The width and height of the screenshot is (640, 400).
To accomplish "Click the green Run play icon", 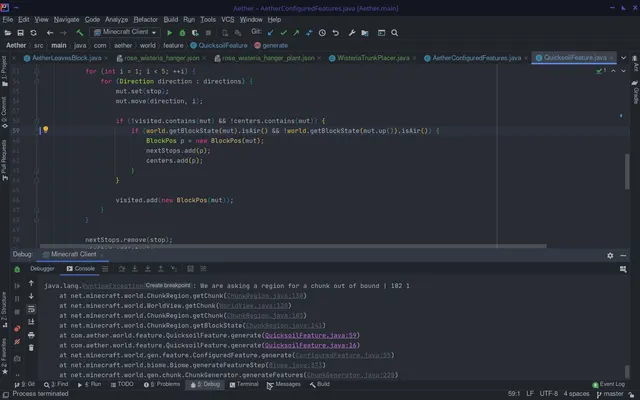I will click(x=170, y=33).
